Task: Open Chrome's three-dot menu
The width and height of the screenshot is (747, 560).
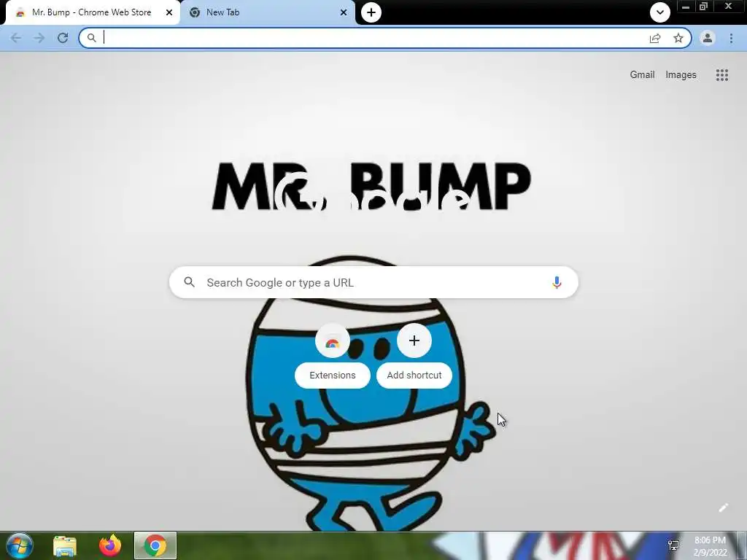Action: [731, 38]
